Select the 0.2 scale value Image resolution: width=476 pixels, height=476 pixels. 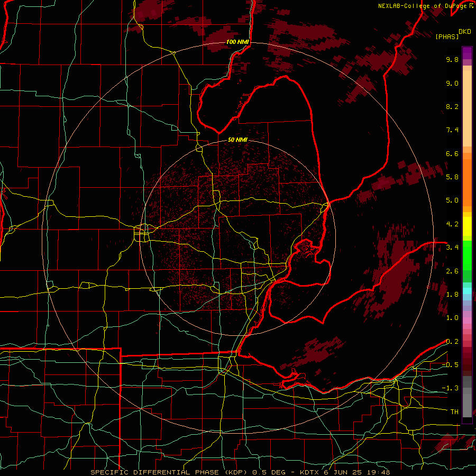pos(452,342)
